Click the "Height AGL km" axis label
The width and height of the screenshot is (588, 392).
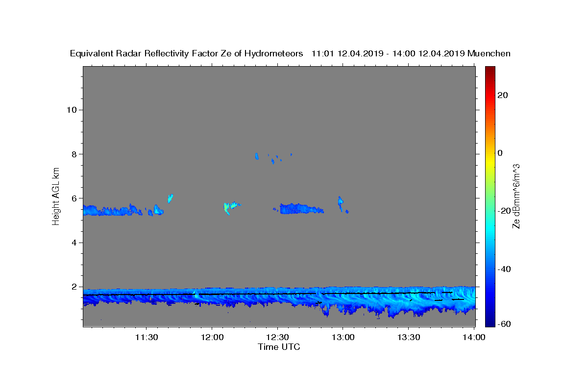click(x=56, y=196)
